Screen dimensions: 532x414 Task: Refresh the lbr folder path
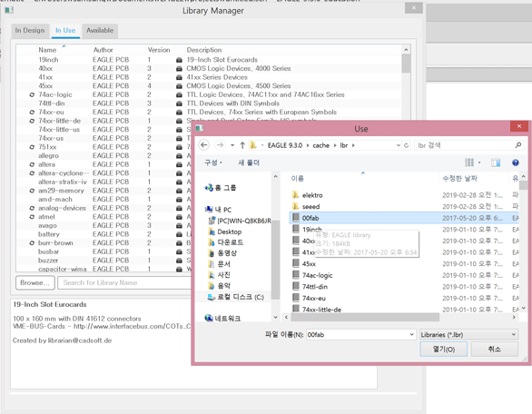[x=406, y=145]
